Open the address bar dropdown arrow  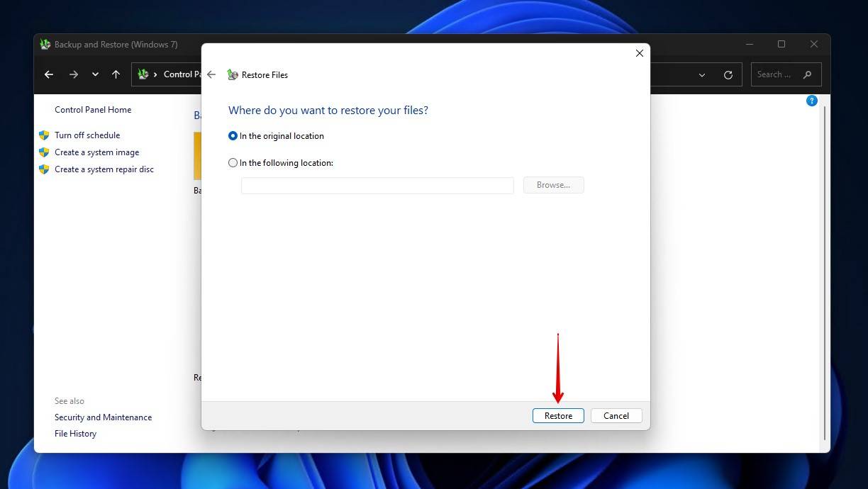coord(702,74)
